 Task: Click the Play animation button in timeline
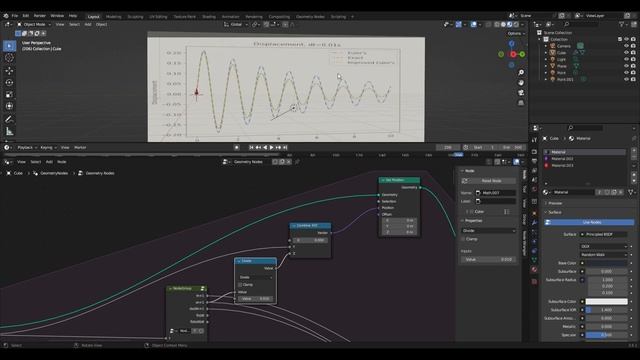(271, 147)
